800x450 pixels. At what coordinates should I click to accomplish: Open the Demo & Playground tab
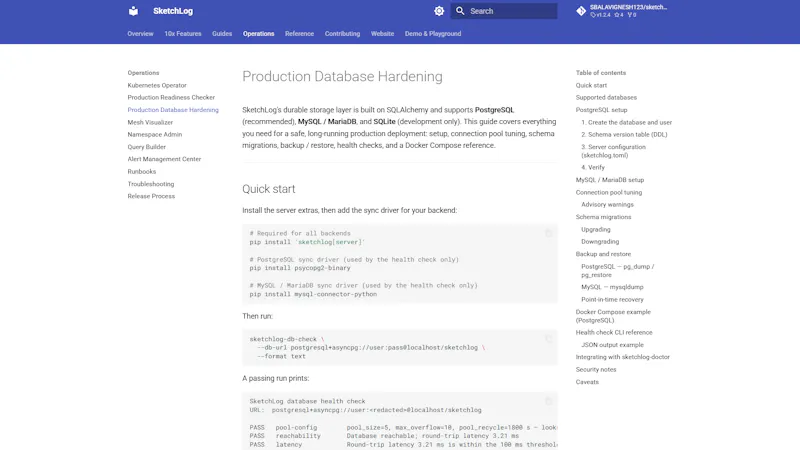coord(433,34)
